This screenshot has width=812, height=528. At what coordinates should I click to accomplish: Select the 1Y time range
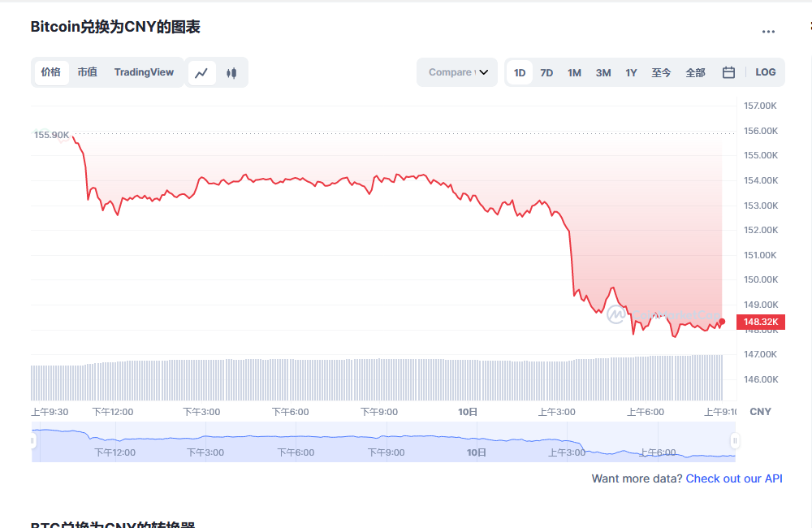[631, 72]
